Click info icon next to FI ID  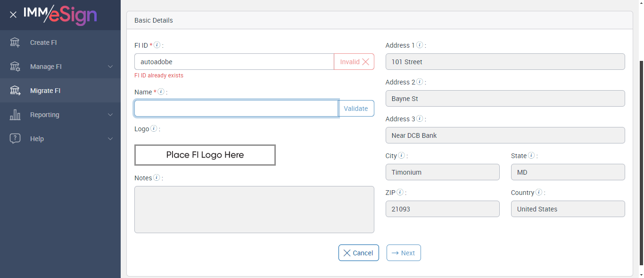click(157, 45)
